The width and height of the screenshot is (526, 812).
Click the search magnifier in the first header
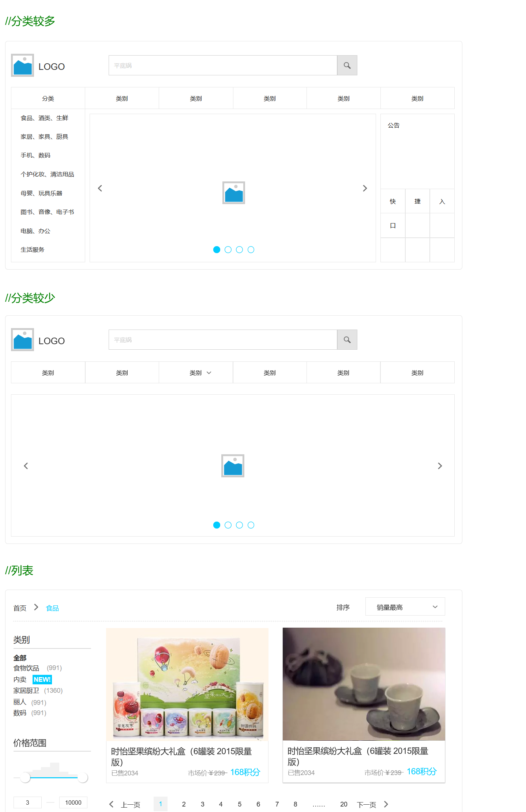347,65
